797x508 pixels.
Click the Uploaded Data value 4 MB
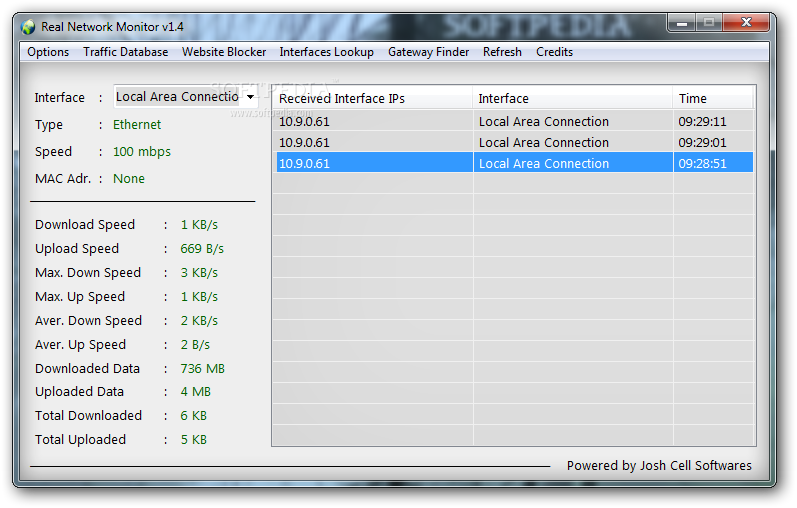[x=196, y=392]
